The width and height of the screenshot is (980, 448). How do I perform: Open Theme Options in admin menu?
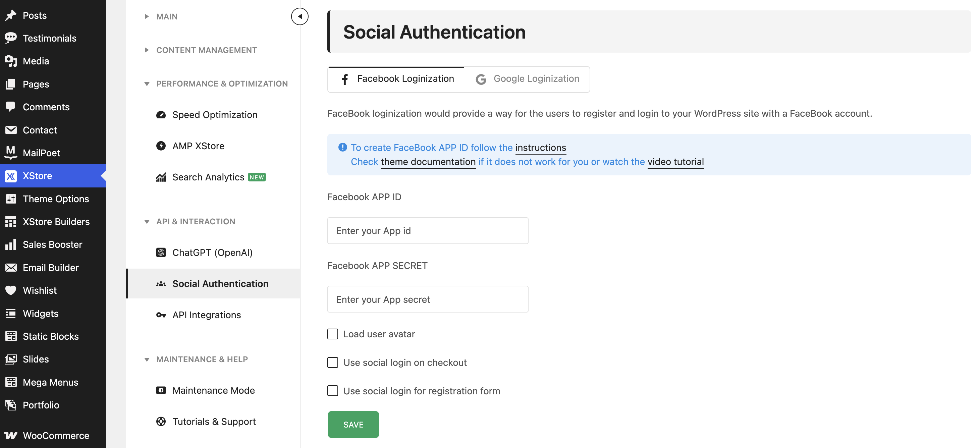tap(53, 199)
